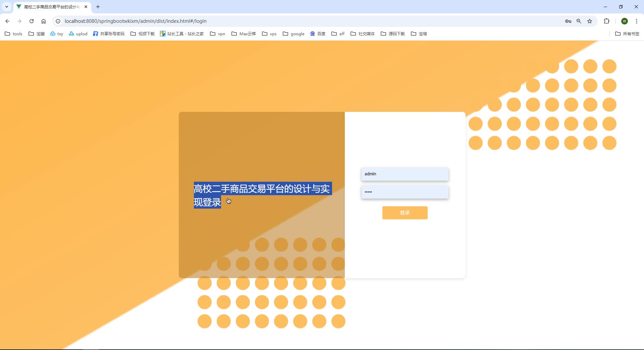Open the uplod bookmark
The height and width of the screenshot is (350, 644).
coord(78,34)
